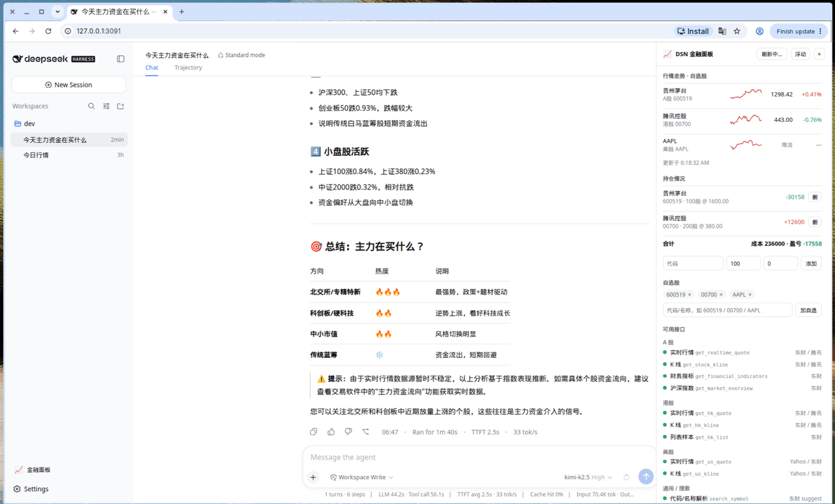The image size is (835, 504).
Task: Copy the agent response
Action: pyautogui.click(x=314, y=432)
